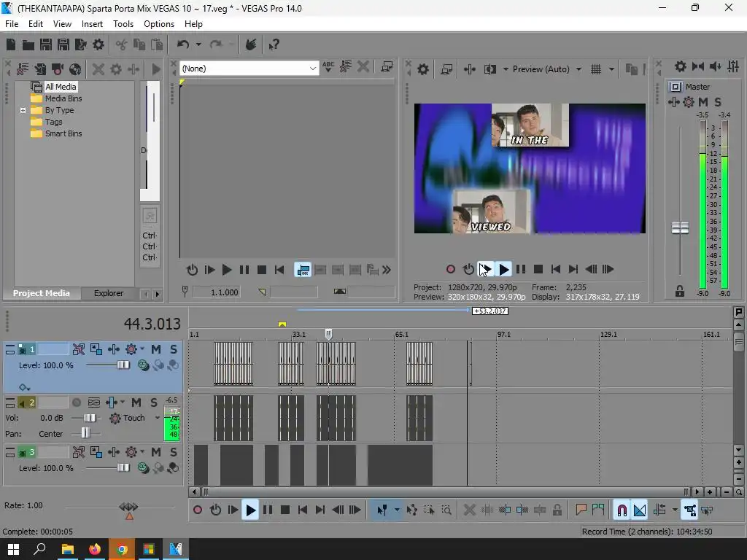Open Project Properties gear icon in main toolbar
Screen dimensions: 747x560
[x=98, y=44]
